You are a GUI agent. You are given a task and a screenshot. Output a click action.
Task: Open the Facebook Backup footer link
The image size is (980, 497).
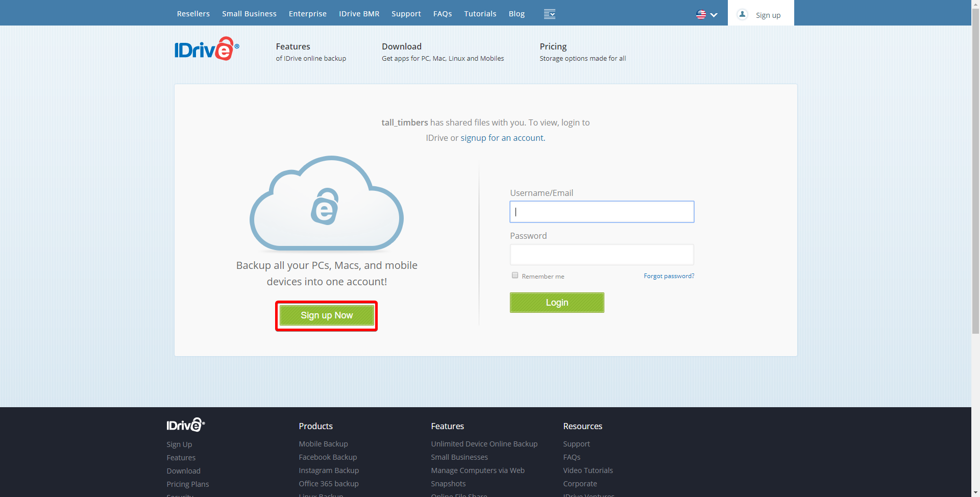328,457
